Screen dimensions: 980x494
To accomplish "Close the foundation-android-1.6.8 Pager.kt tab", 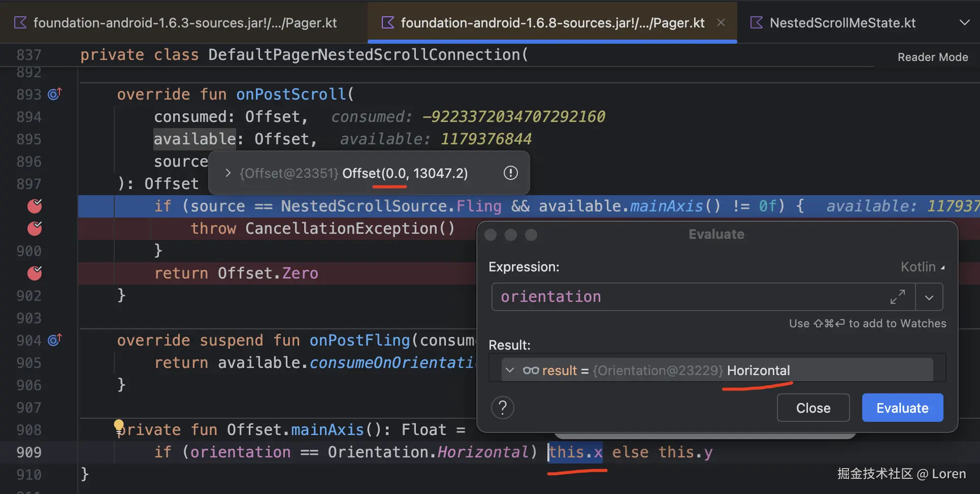I will pyautogui.click(x=721, y=22).
